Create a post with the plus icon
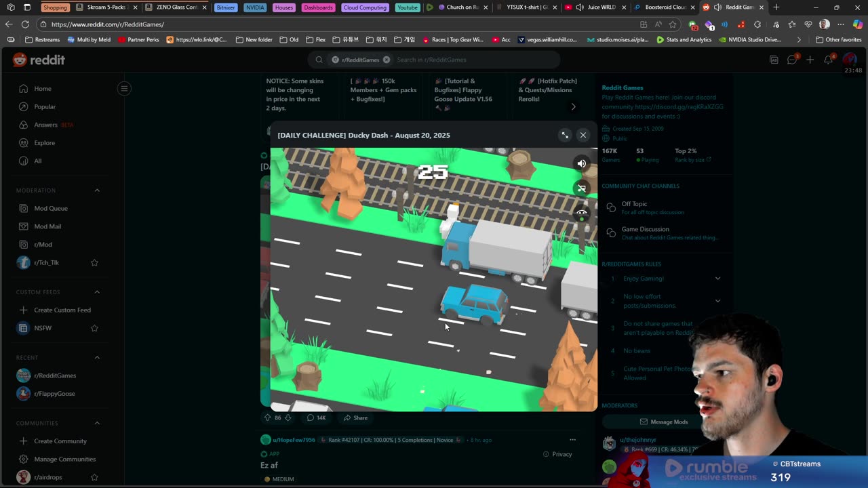 [810, 60]
